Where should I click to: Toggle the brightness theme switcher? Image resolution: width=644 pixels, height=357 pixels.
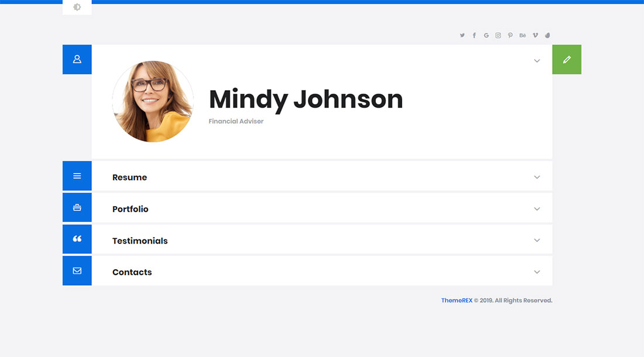77,8
